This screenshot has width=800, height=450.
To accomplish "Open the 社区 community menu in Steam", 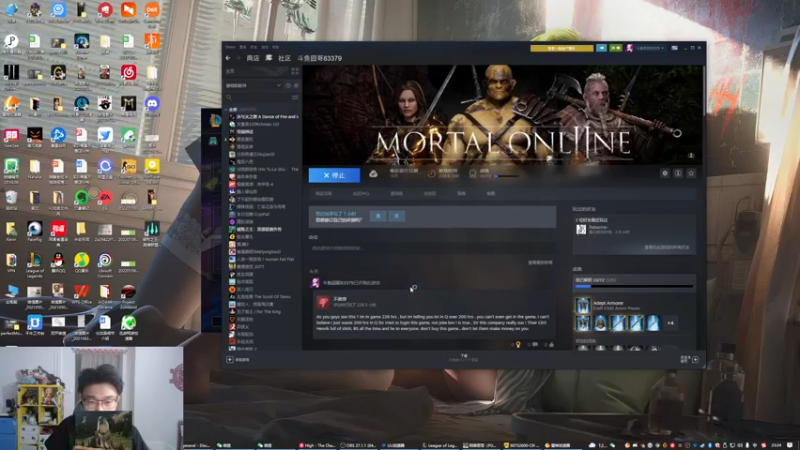I will coord(284,58).
